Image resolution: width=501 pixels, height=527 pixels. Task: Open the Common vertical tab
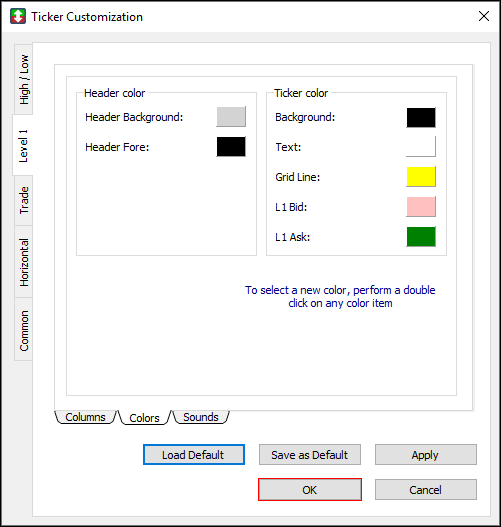(24, 330)
